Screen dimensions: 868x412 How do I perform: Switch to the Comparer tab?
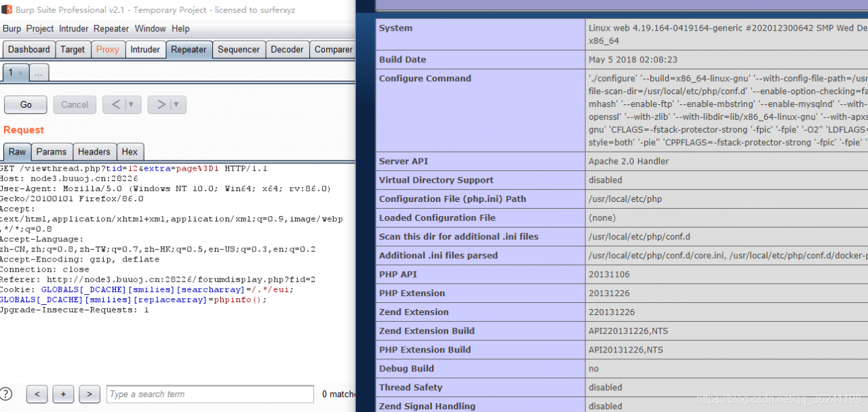(332, 49)
